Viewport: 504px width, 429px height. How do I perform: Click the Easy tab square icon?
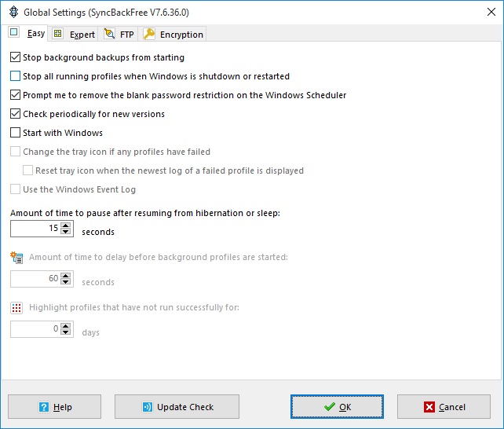coord(14,32)
